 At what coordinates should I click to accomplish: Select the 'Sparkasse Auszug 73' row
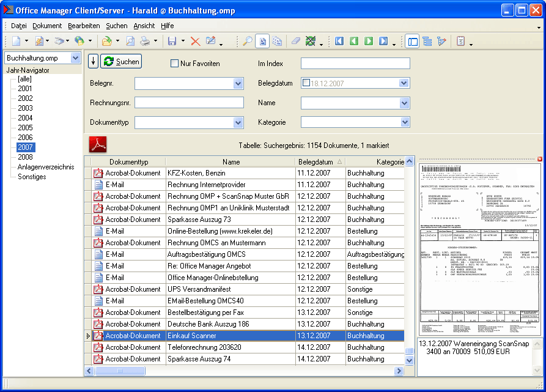(244, 220)
